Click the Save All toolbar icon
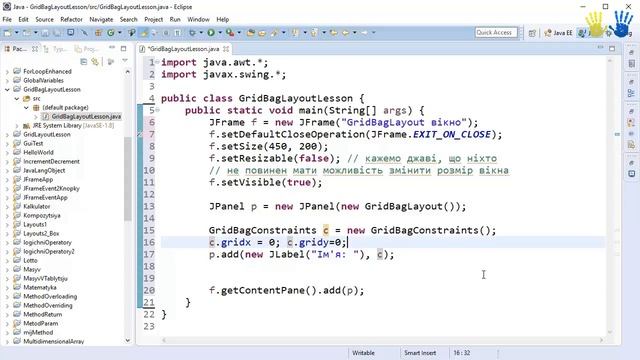Screen dimensions: 640x360 click(56, 33)
